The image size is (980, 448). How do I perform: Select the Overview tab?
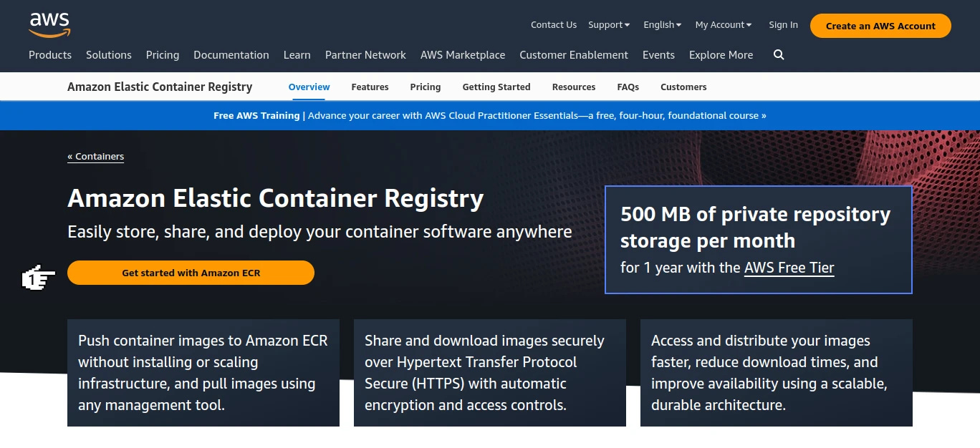pyautogui.click(x=309, y=87)
